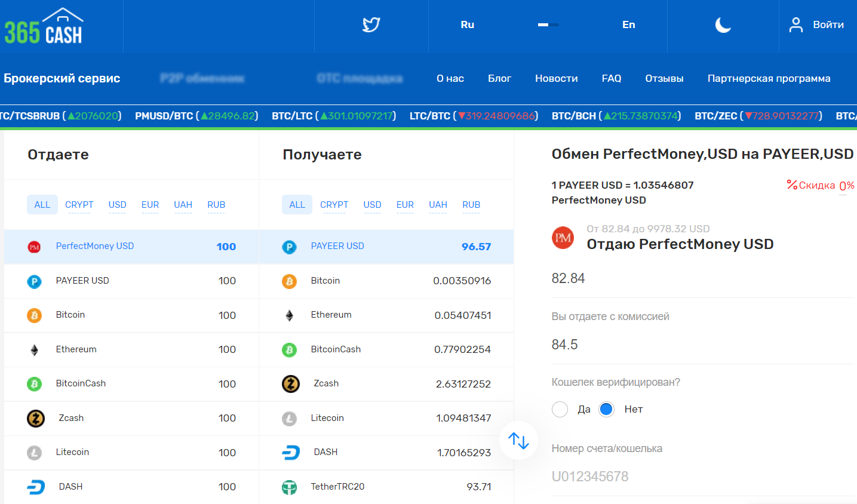Click the PMUSD/BTC ticker rate

196,116
